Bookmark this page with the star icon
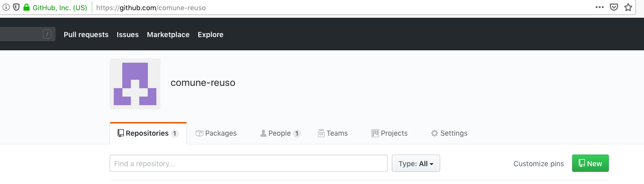Image resolution: width=644 pixels, height=184 pixels. [x=628, y=8]
